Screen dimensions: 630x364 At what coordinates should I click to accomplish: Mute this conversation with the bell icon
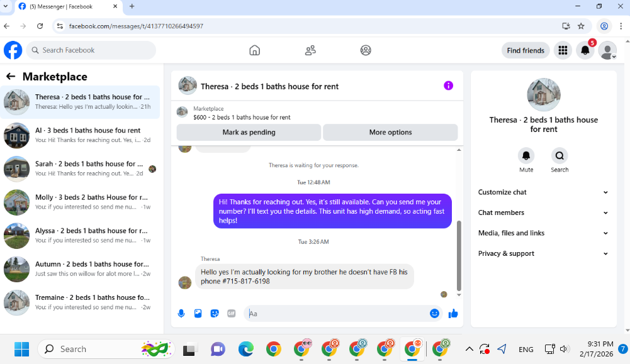point(526,155)
